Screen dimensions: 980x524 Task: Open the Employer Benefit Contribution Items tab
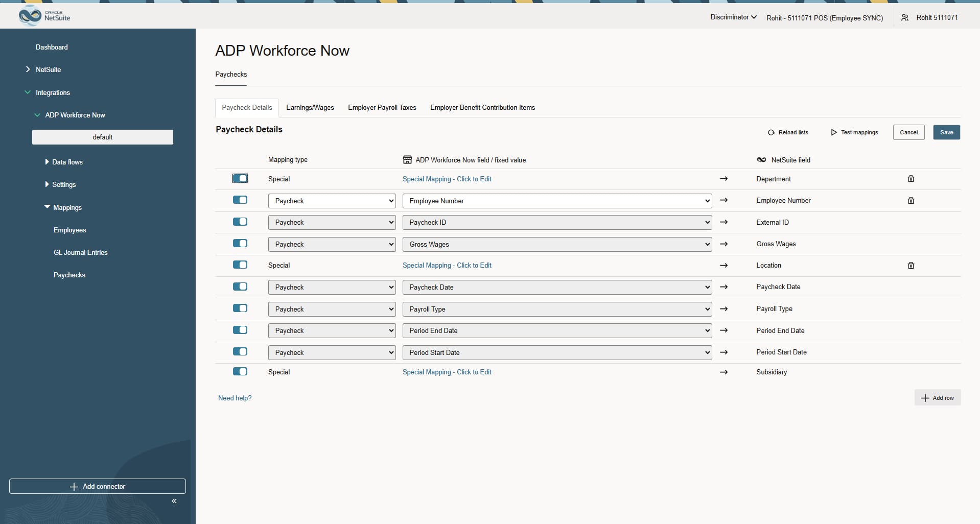click(482, 108)
